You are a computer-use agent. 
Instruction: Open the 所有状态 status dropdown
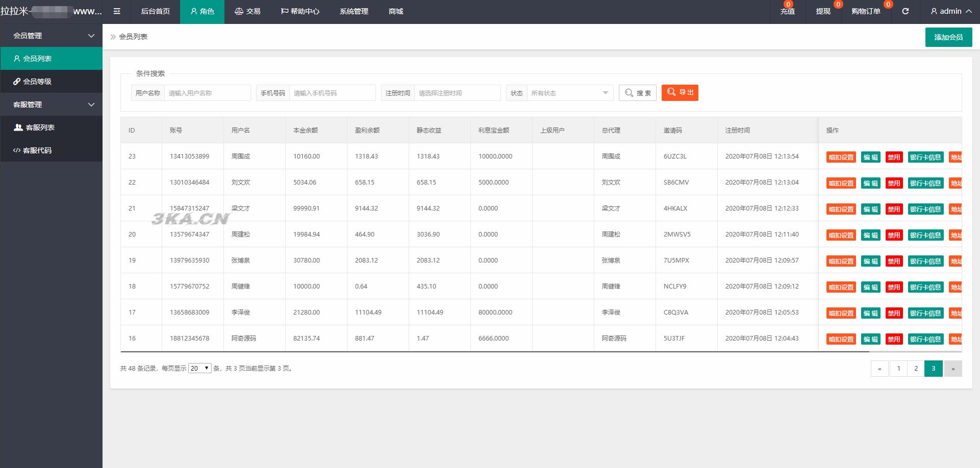point(570,93)
